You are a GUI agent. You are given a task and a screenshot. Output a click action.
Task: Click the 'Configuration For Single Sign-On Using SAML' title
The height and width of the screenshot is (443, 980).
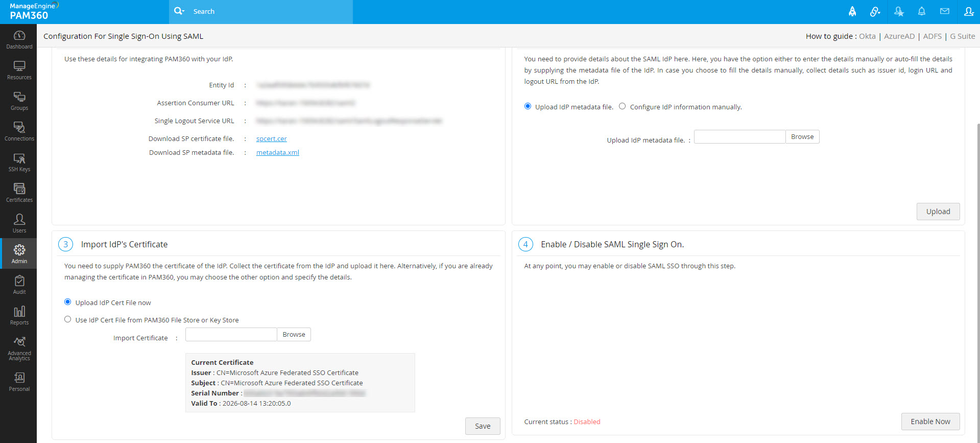(123, 36)
